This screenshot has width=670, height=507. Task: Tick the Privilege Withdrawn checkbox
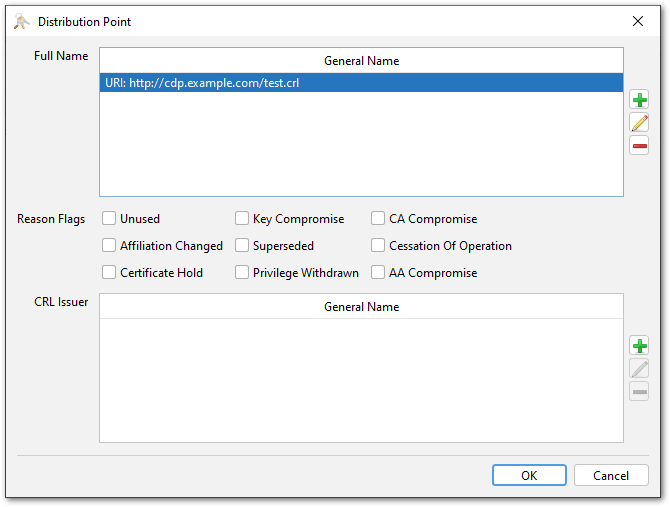(243, 273)
